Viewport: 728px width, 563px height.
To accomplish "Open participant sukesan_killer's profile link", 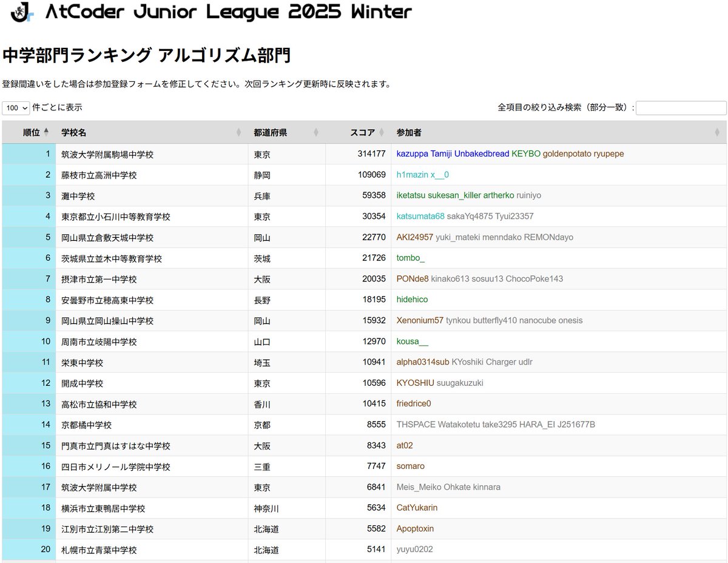I will coord(454,195).
